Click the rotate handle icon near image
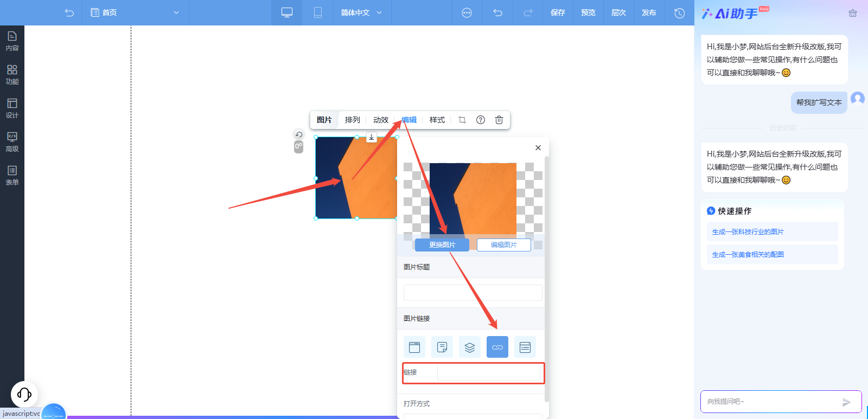868x419 pixels. click(299, 134)
